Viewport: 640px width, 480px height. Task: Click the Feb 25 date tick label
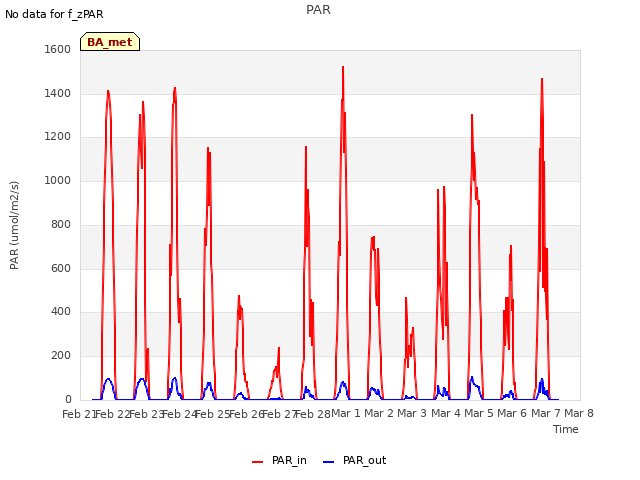point(213,414)
